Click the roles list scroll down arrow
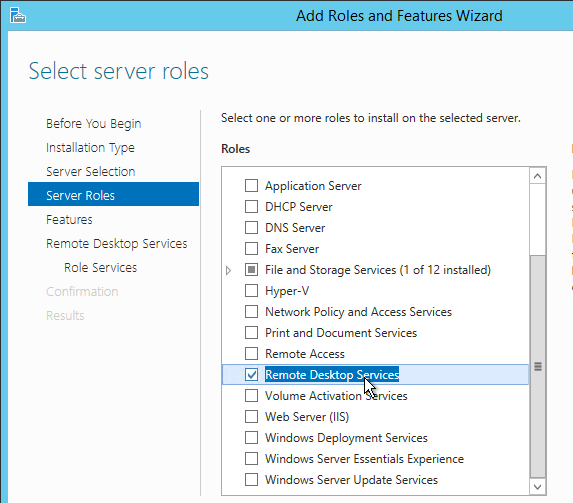This screenshot has height=503, width=573. tap(537, 487)
